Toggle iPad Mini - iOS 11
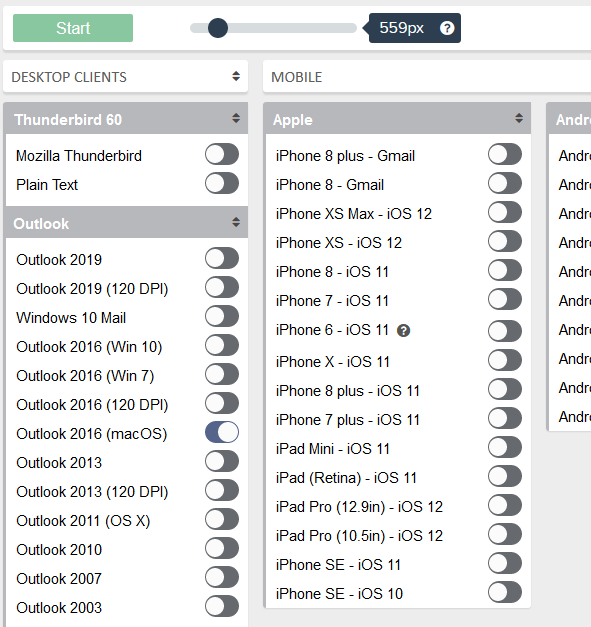The height and width of the screenshot is (627, 591). [505, 447]
